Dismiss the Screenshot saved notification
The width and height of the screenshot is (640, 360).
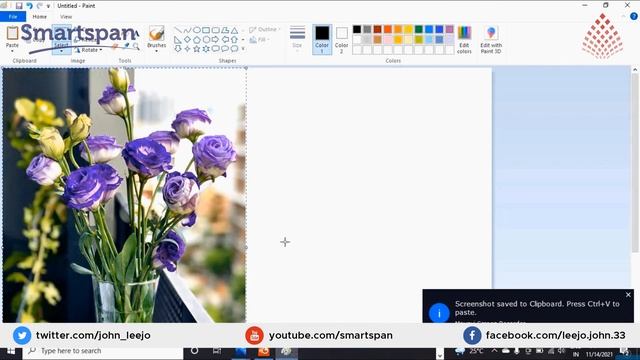628,294
